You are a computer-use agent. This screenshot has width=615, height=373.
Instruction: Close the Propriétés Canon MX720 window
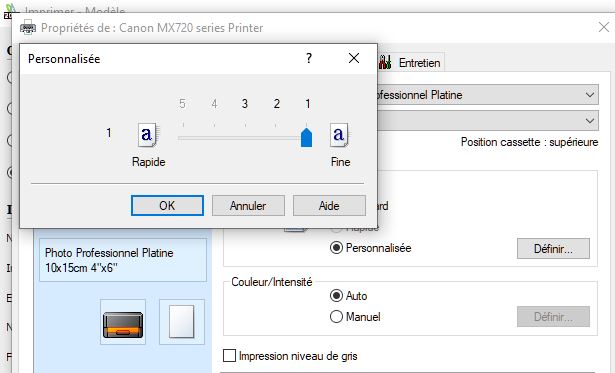click(604, 27)
